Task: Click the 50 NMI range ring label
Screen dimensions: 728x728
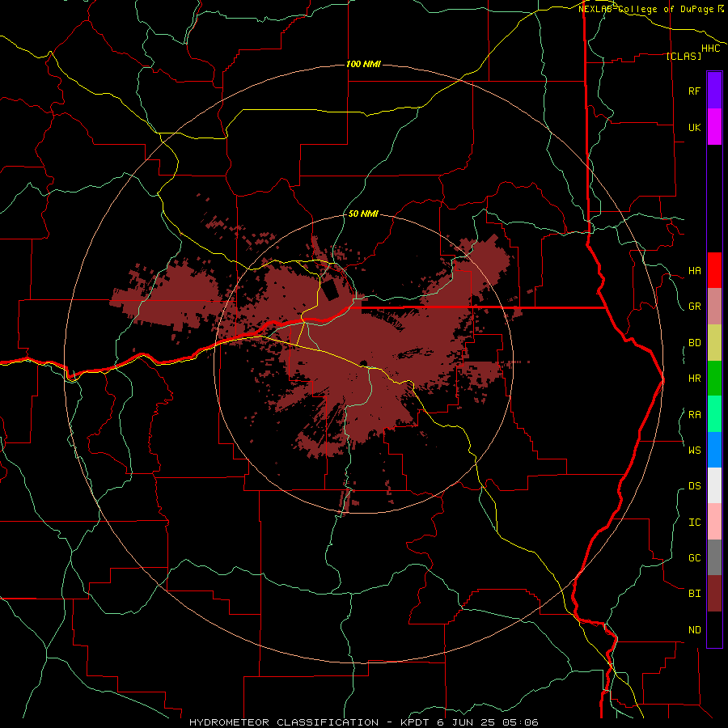Action: [x=363, y=214]
